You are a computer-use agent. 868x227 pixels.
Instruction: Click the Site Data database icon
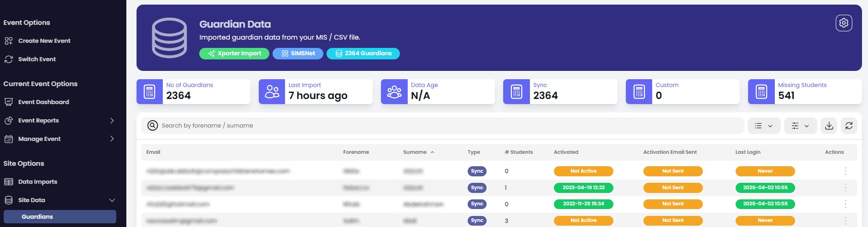[x=9, y=200]
